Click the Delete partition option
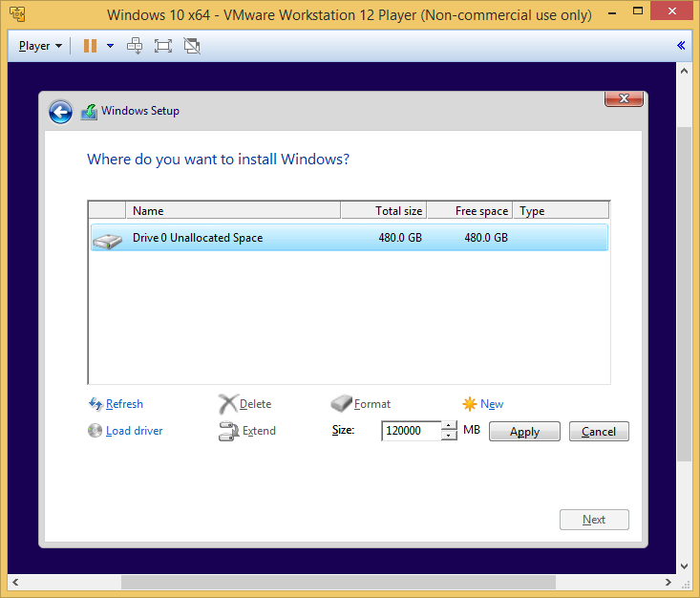 [x=255, y=404]
